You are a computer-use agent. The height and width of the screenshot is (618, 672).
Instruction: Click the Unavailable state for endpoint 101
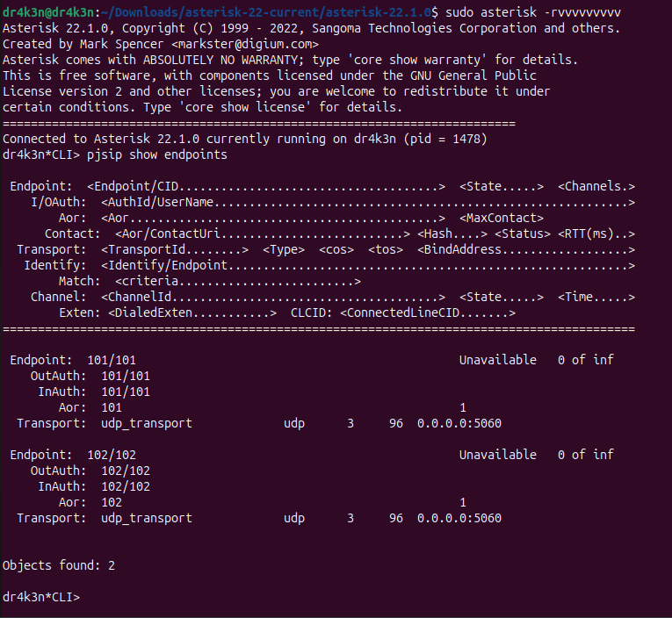pos(497,360)
